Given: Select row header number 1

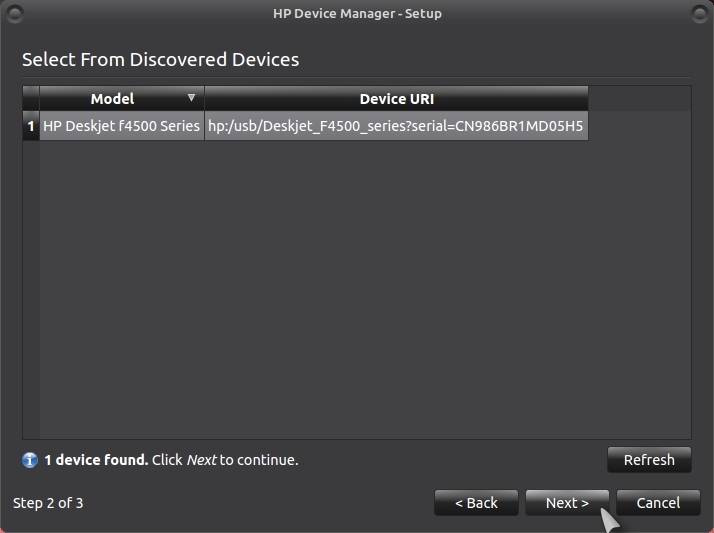Looking at the screenshot, I should pos(31,126).
